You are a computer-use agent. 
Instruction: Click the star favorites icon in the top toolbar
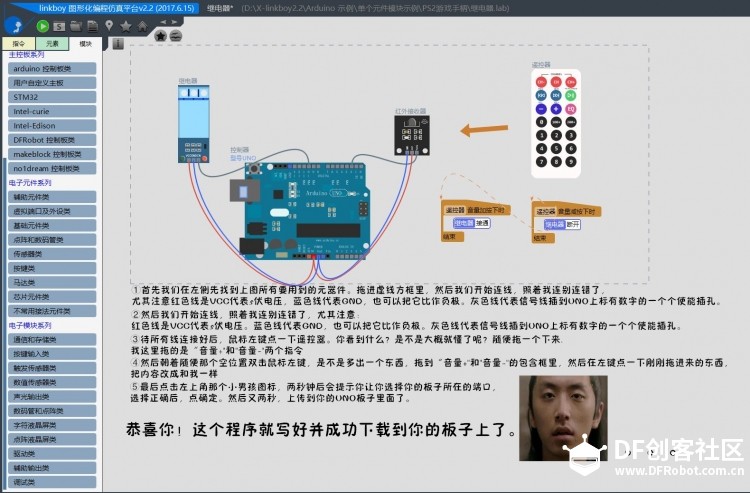tap(126, 26)
